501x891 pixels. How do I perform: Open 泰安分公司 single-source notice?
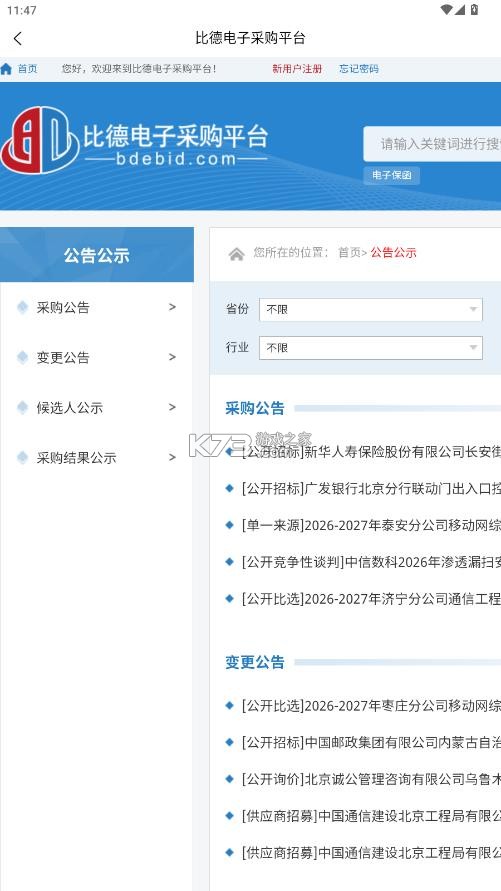tap(371, 525)
